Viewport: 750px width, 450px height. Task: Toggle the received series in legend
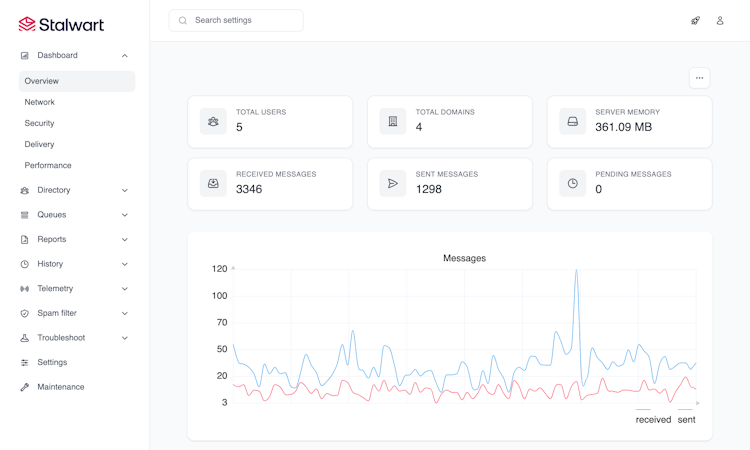(653, 420)
